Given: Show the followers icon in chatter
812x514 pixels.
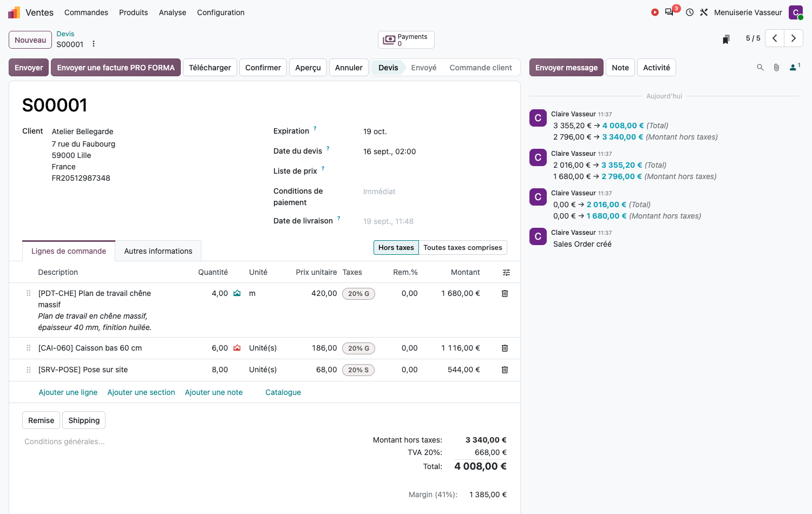Looking at the screenshot, I should 795,67.
